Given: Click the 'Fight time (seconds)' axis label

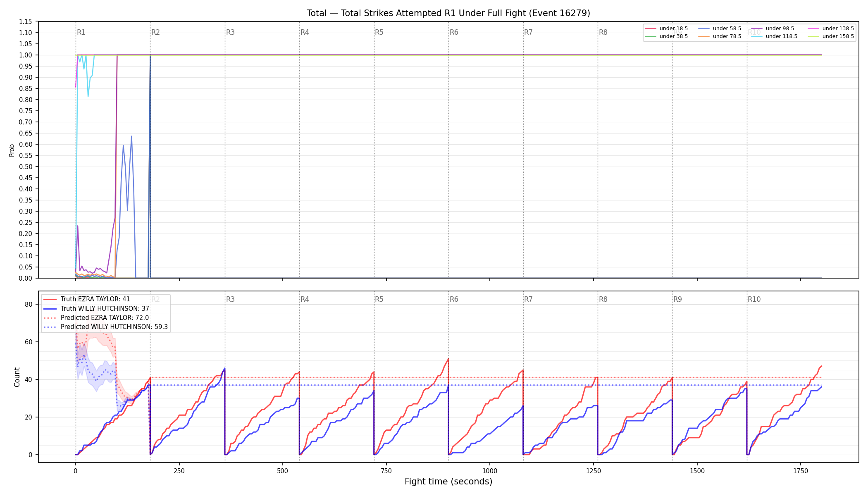Looking at the screenshot, I should [x=448, y=482].
